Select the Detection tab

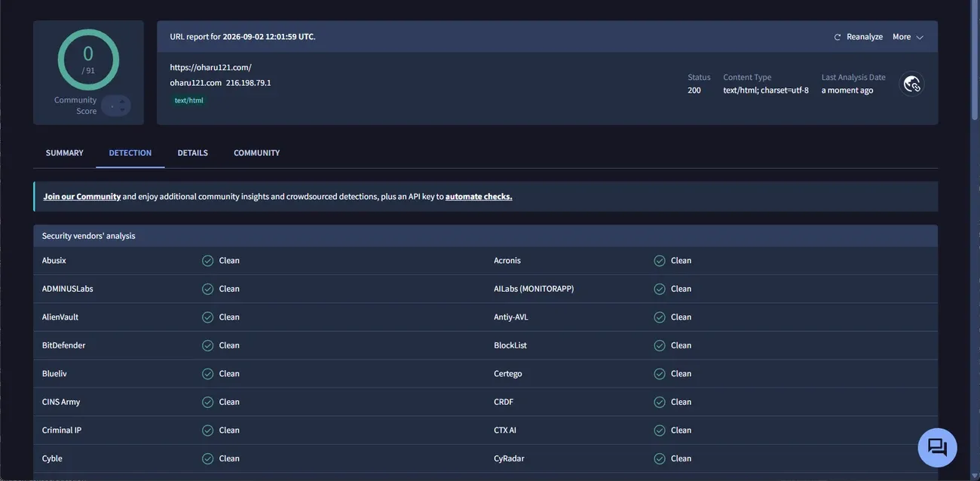[x=130, y=153]
